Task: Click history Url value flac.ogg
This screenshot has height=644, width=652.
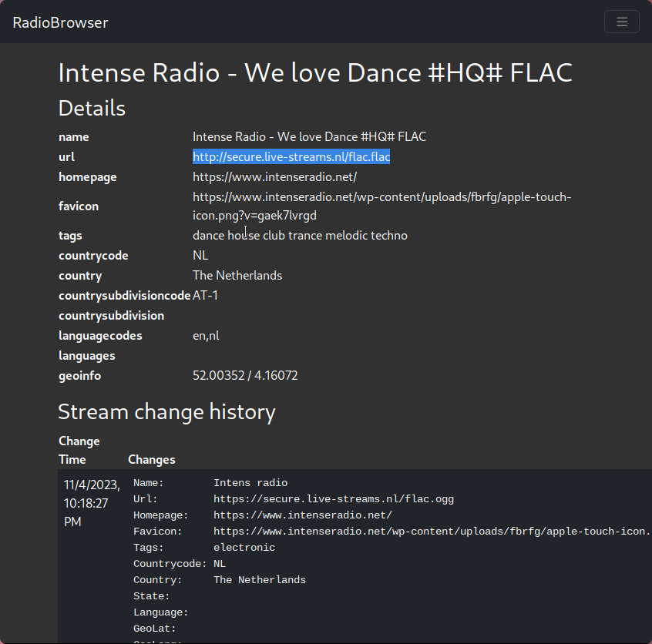Action: click(x=334, y=499)
